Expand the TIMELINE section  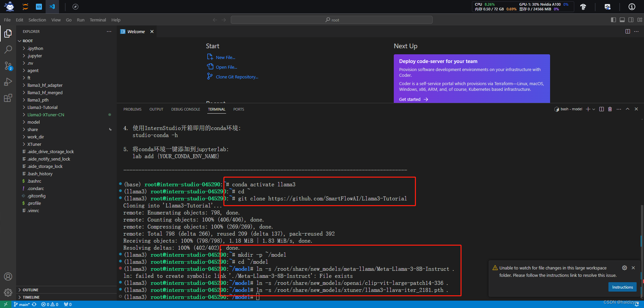point(66,297)
